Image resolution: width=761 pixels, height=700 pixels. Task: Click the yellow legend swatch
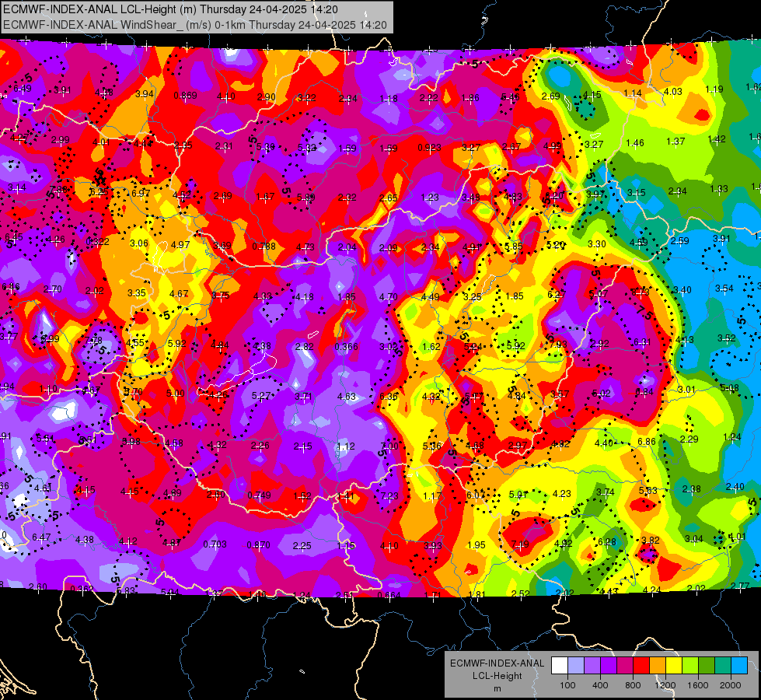(x=674, y=665)
